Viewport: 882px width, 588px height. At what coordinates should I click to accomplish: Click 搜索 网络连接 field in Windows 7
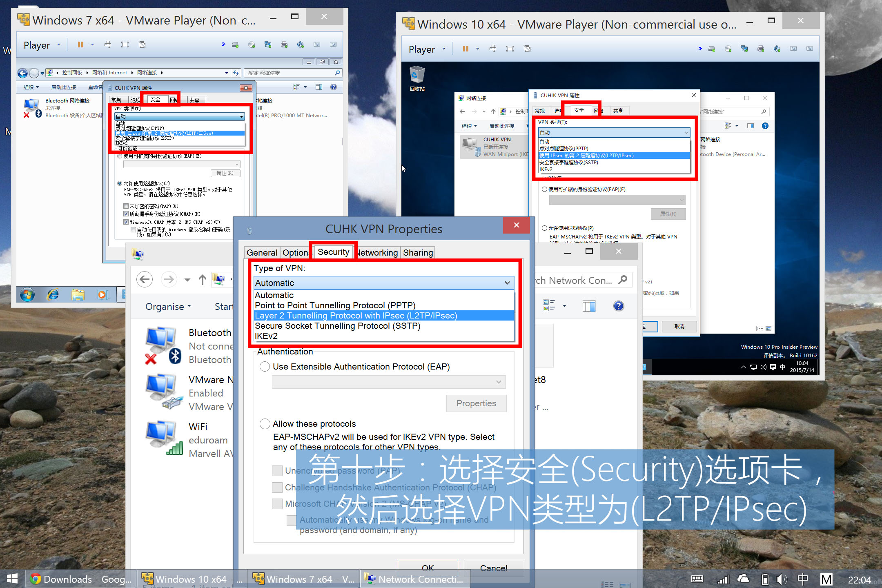[x=293, y=73]
